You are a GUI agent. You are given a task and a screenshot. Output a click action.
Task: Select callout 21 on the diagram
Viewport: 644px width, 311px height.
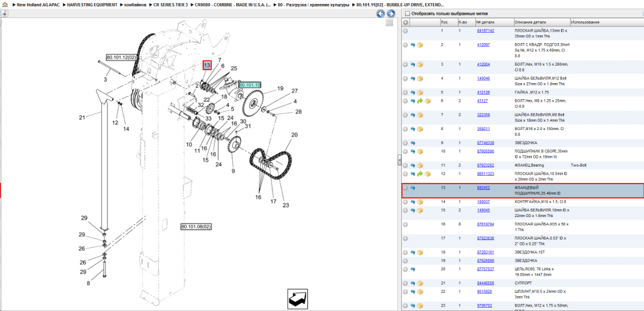pyautogui.click(x=82, y=117)
